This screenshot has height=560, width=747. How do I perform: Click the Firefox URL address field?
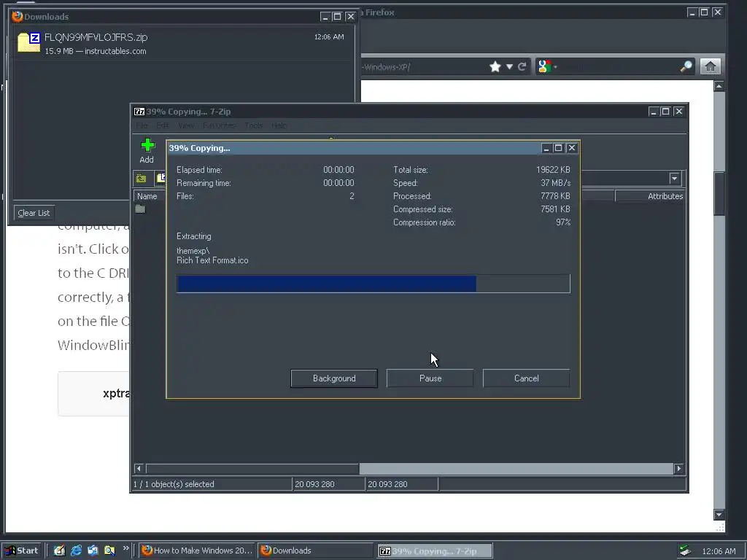424,67
